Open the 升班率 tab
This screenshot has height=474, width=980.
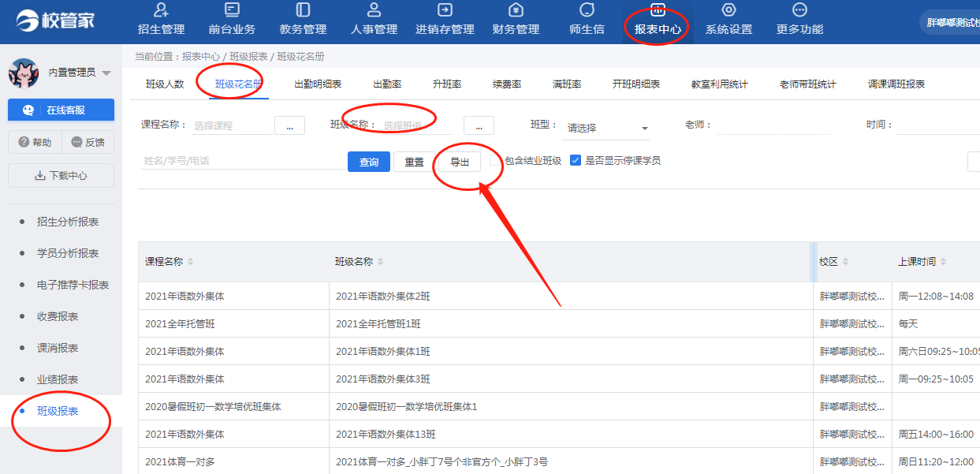(447, 84)
